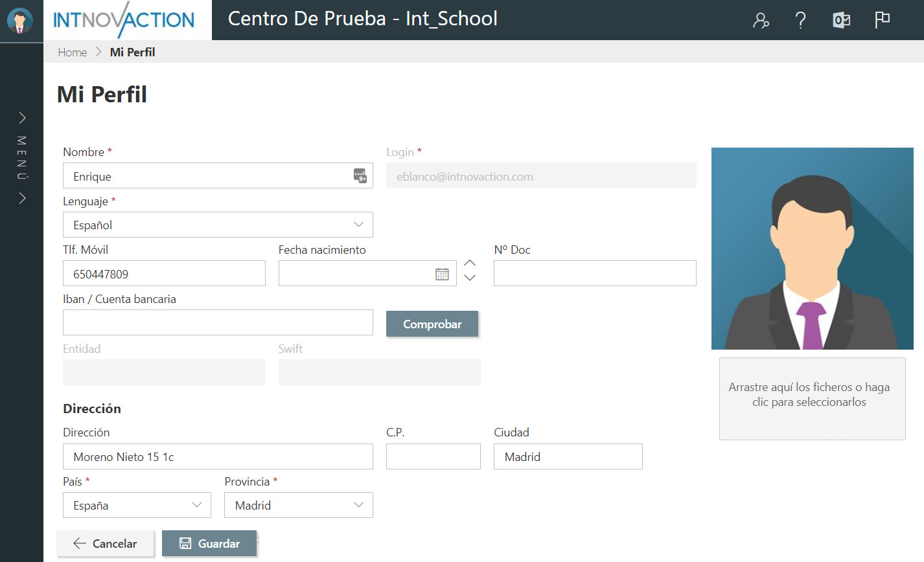The width and height of the screenshot is (924, 562).
Task: Click the autofill icon in Nombre field
Action: (x=360, y=175)
